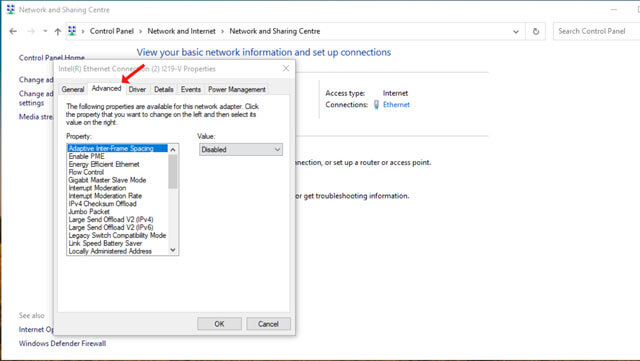Switch to the Power Management tab
Image resolution: width=640 pixels, height=361 pixels.
point(237,89)
